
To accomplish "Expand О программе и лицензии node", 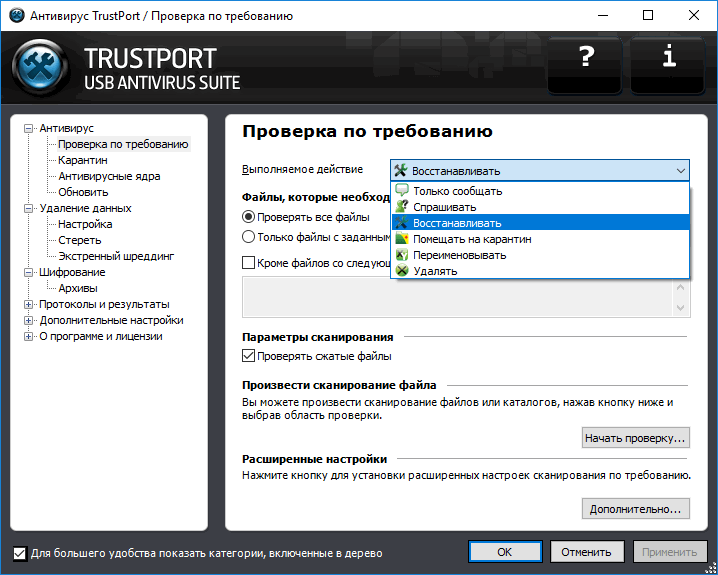I will coord(28,336).
